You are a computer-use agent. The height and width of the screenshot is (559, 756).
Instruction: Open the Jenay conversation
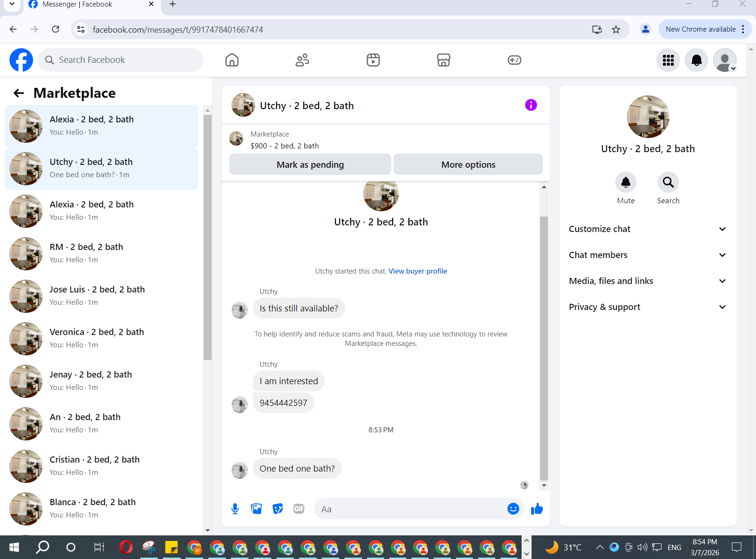(x=101, y=381)
